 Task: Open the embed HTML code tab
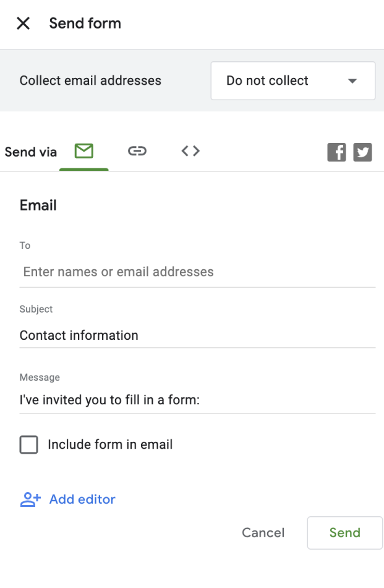coord(190,151)
